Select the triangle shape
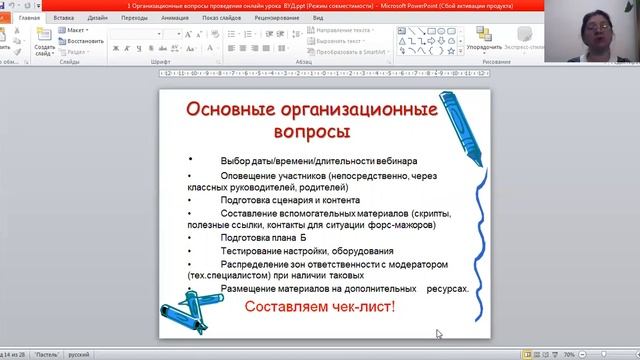 pyautogui.click(x=402, y=41)
